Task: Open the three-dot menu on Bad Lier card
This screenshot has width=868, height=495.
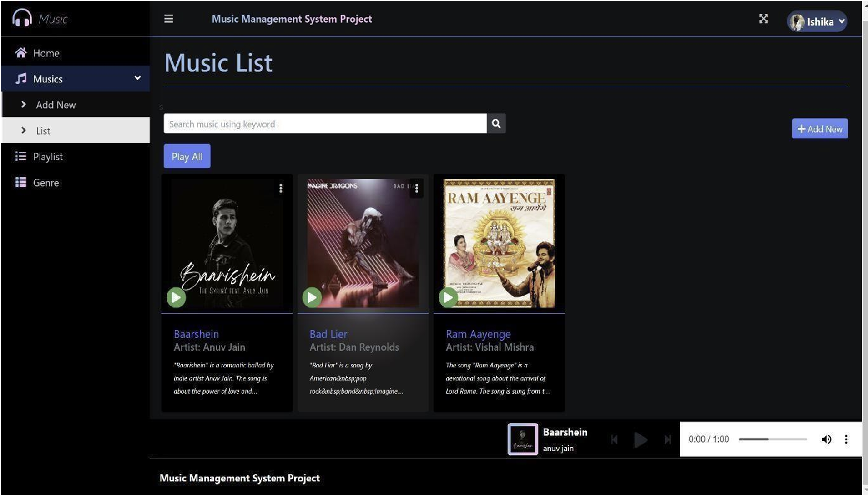Action: point(416,188)
